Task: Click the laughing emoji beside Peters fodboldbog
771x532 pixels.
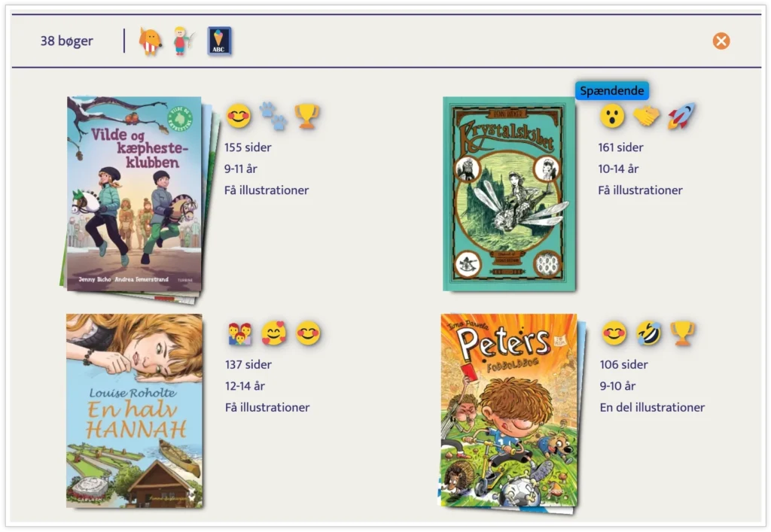Action: (x=648, y=333)
